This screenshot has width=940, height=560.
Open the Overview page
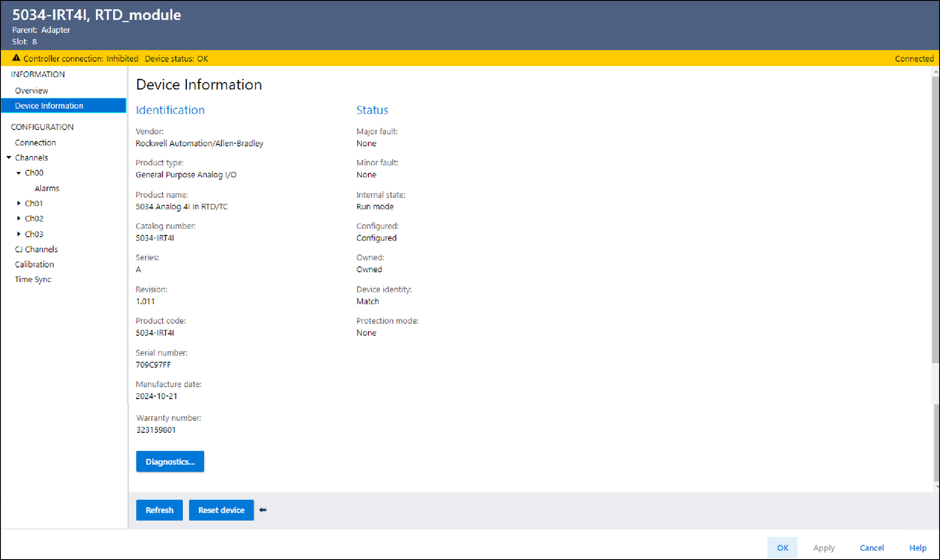31,91
